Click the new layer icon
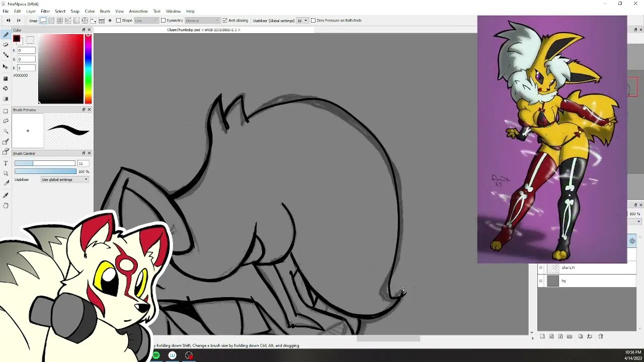This screenshot has width=644, height=362. click(x=542, y=336)
